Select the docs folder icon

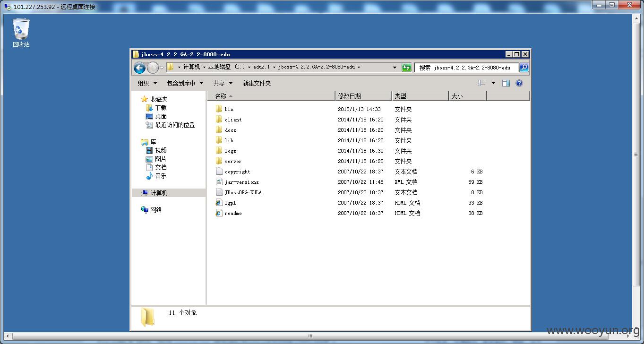[219, 130]
